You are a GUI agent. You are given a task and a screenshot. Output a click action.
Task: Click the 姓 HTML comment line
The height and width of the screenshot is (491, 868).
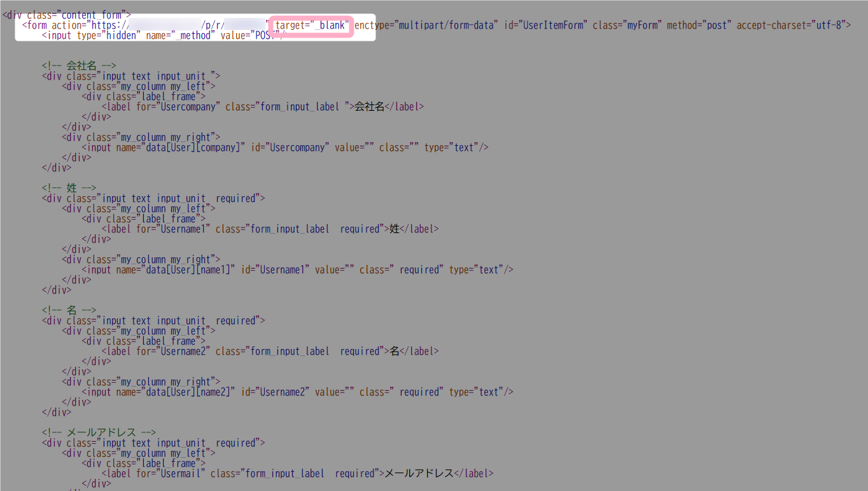(x=69, y=189)
